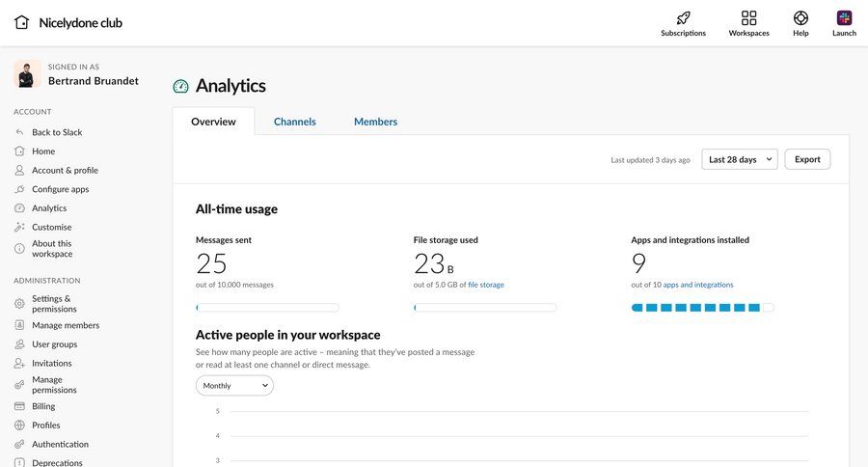Follow the apps and integrations link
The height and width of the screenshot is (467, 868).
(698, 285)
